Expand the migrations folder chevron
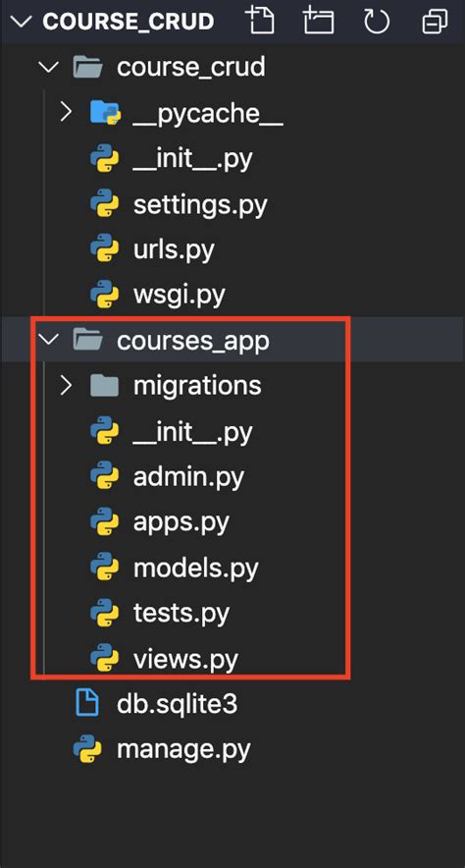 coord(67,385)
